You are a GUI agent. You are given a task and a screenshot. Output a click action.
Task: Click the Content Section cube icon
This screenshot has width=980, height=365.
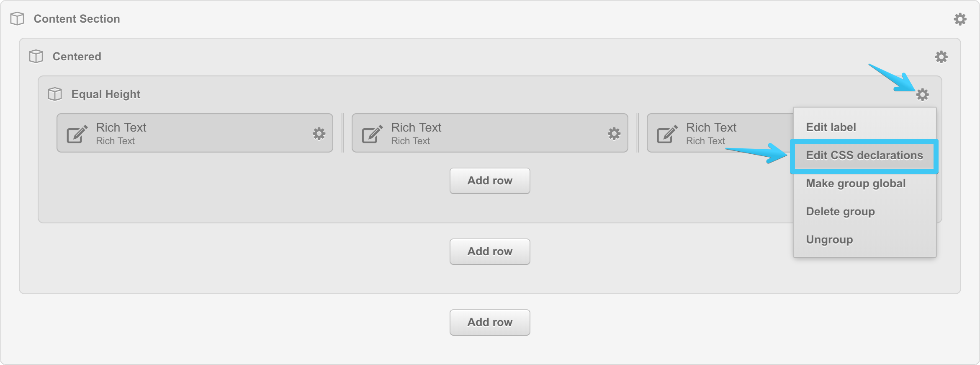point(17,19)
